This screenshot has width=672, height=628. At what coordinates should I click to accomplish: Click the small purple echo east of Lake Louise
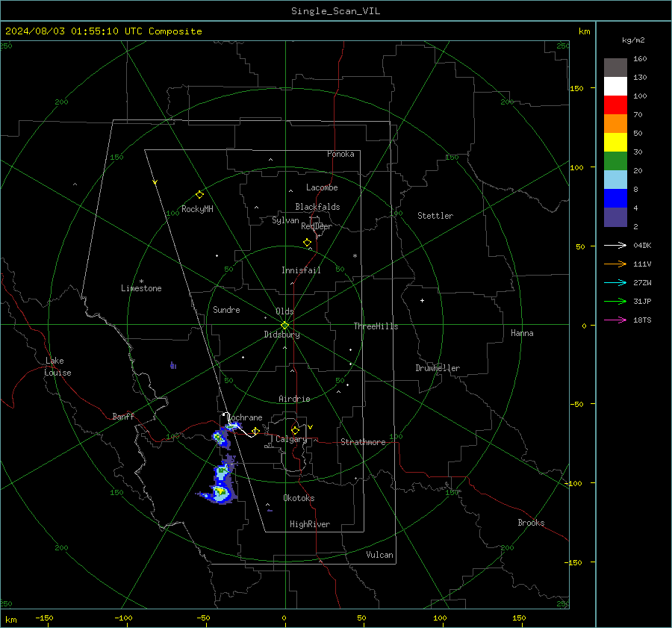tap(173, 365)
